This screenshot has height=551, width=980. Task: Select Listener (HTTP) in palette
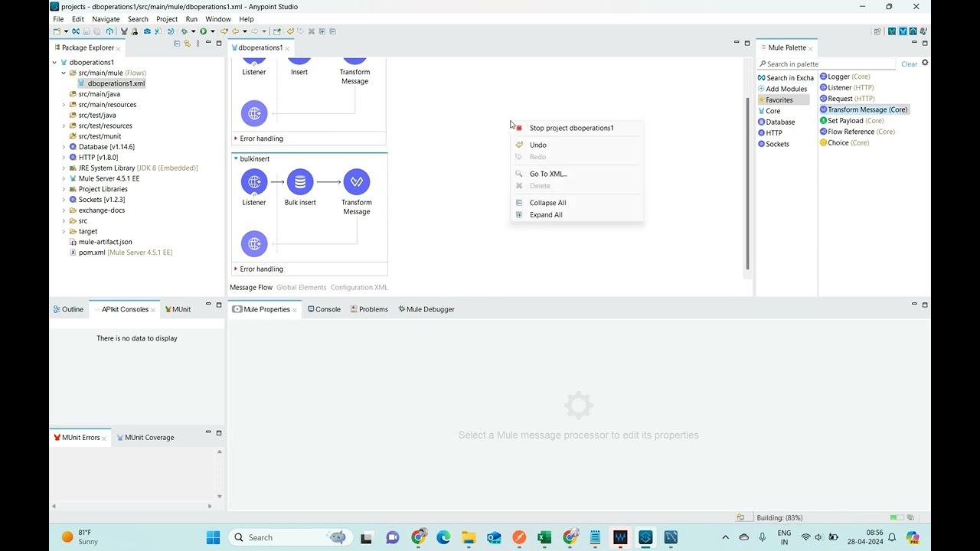847,87
